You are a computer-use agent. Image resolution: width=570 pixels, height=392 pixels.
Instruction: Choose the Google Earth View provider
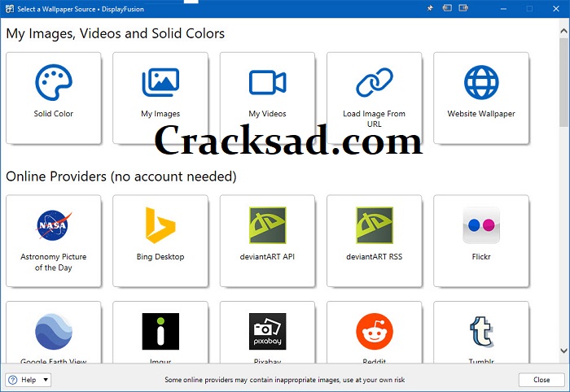point(54,332)
